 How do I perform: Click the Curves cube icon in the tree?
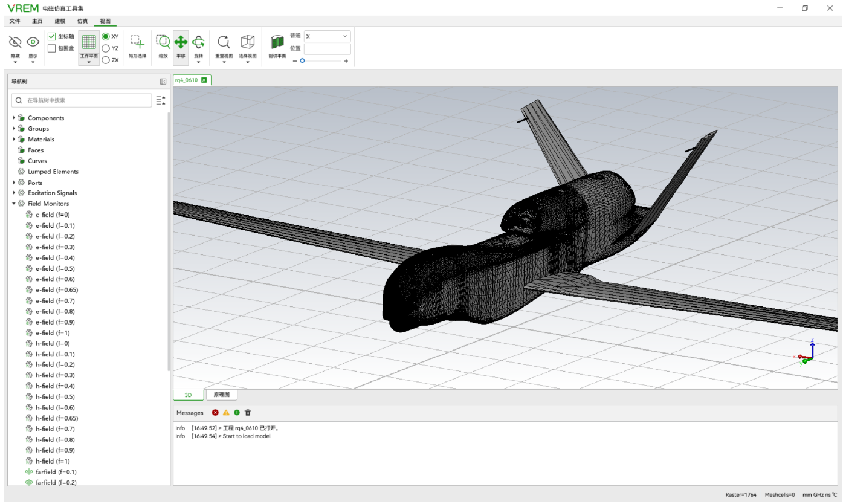tap(21, 161)
